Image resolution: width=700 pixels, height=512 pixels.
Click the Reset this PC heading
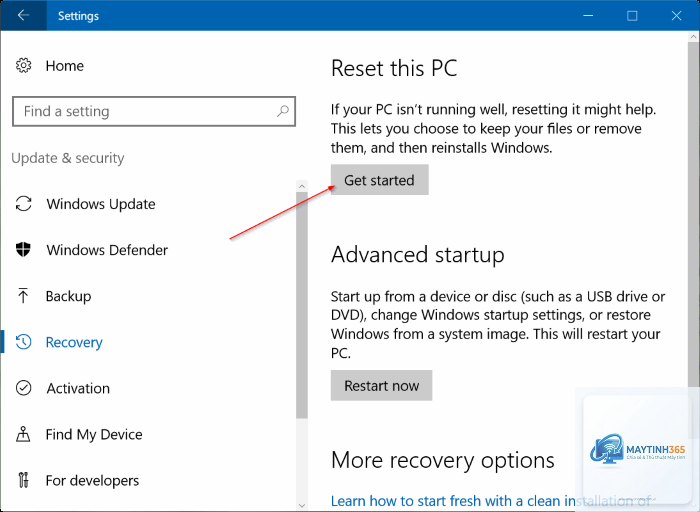[x=394, y=68]
